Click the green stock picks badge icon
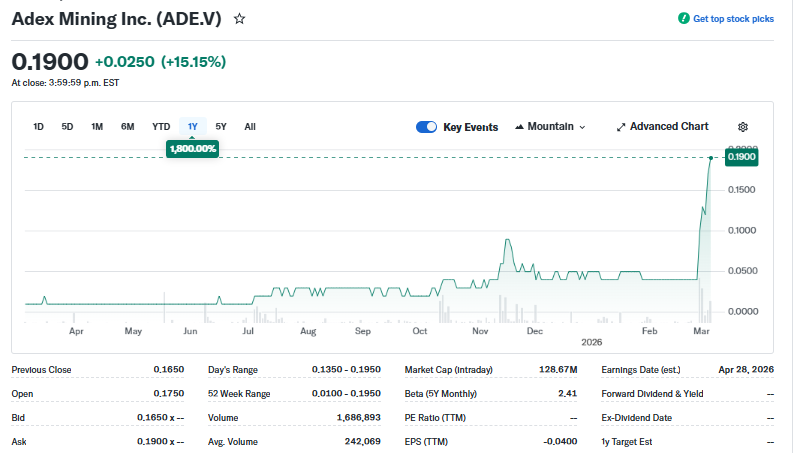798x453 pixels. [683, 19]
